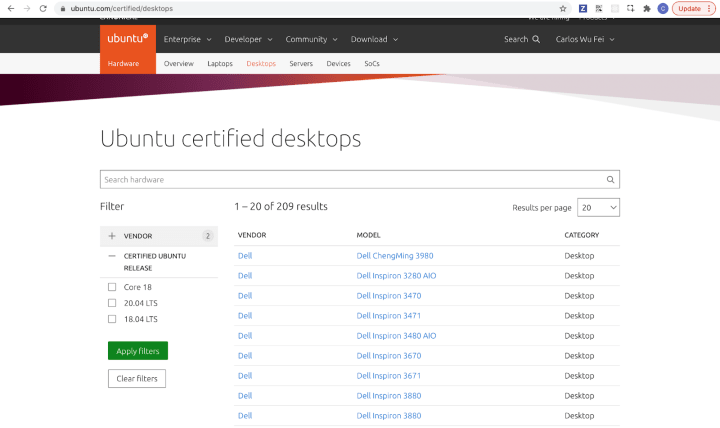Click the QR code extension icon
This screenshot has height=428, width=720.
click(x=599, y=8)
